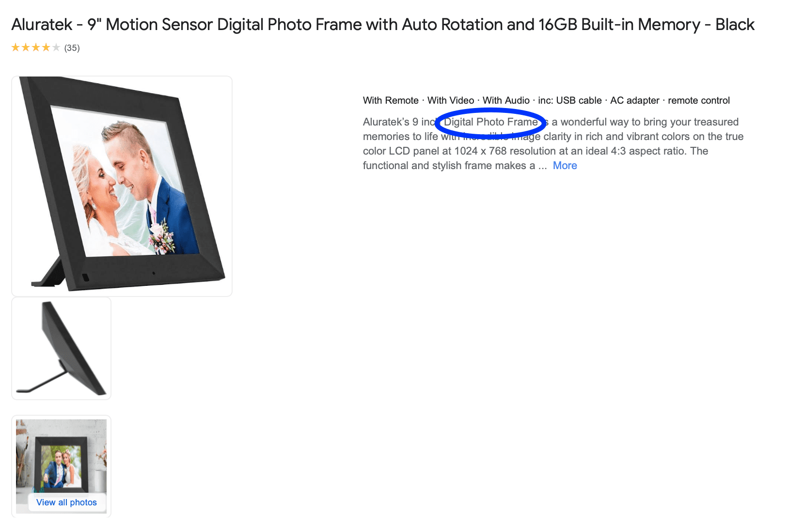Click the star rating icons
Viewport: 788px width, 532px height.
[36, 47]
